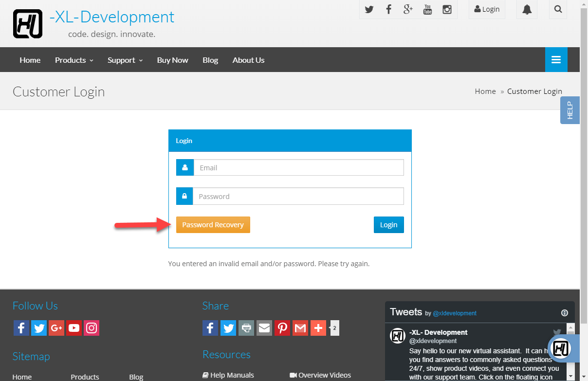
Task: Select the Google+ icon in the header
Action: 408,9
